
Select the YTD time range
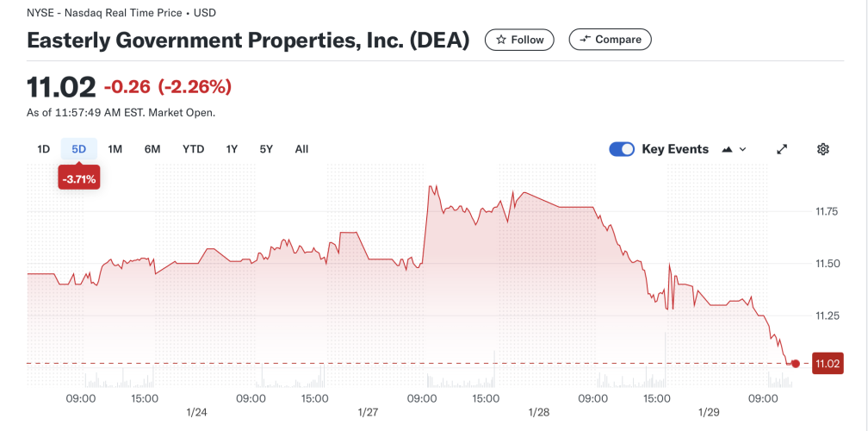(x=193, y=149)
